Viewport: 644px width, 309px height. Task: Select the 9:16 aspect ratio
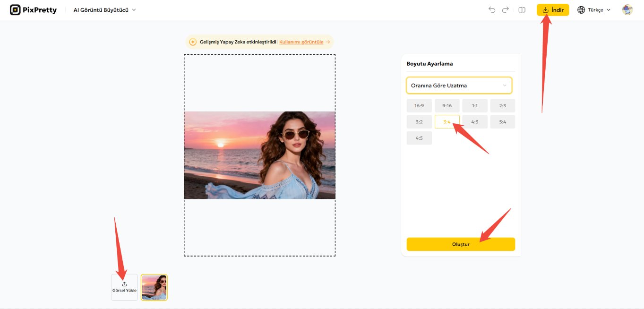(x=447, y=105)
